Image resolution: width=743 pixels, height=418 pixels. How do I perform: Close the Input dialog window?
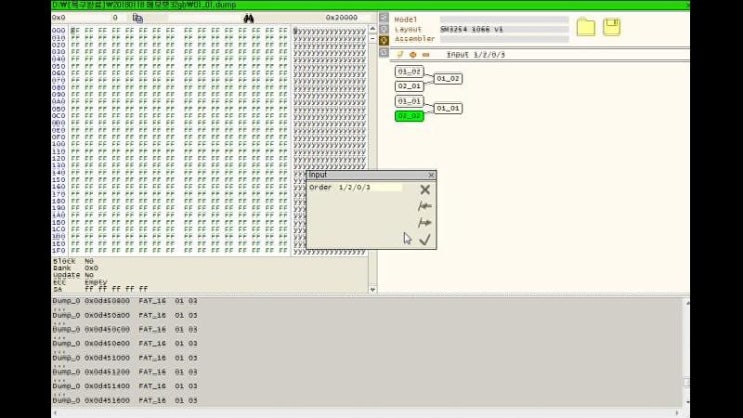pyautogui.click(x=431, y=175)
